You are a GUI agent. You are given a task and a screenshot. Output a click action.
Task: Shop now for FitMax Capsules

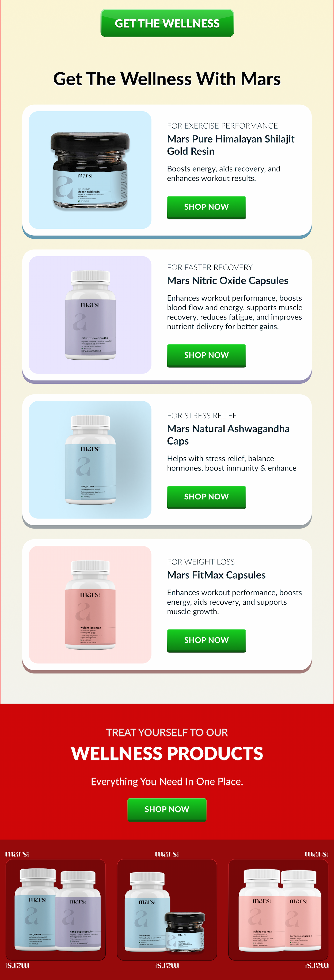tap(206, 641)
